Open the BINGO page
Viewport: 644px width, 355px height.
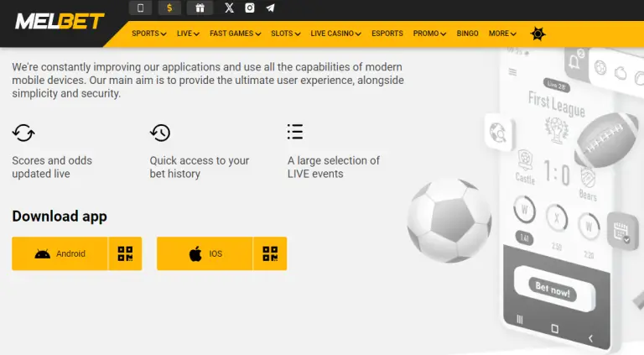point(468,34)
